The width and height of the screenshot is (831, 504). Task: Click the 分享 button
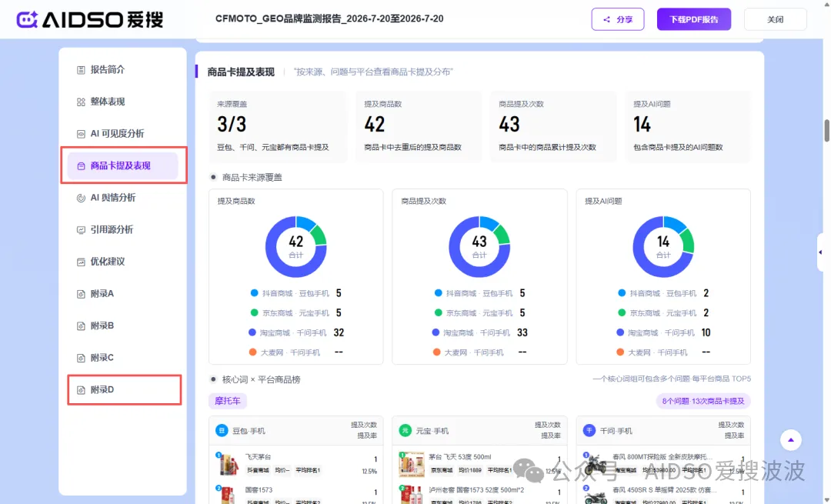(x=617, y=19)
